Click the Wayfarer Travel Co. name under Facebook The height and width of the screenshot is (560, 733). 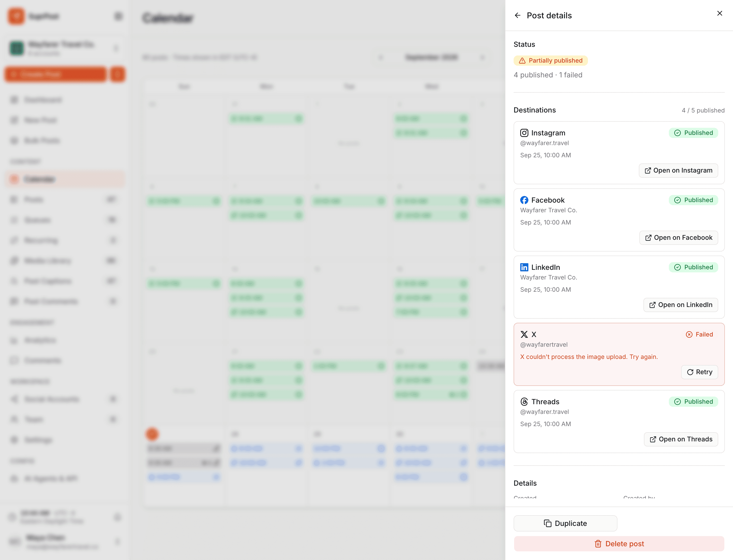coord(548,210)
